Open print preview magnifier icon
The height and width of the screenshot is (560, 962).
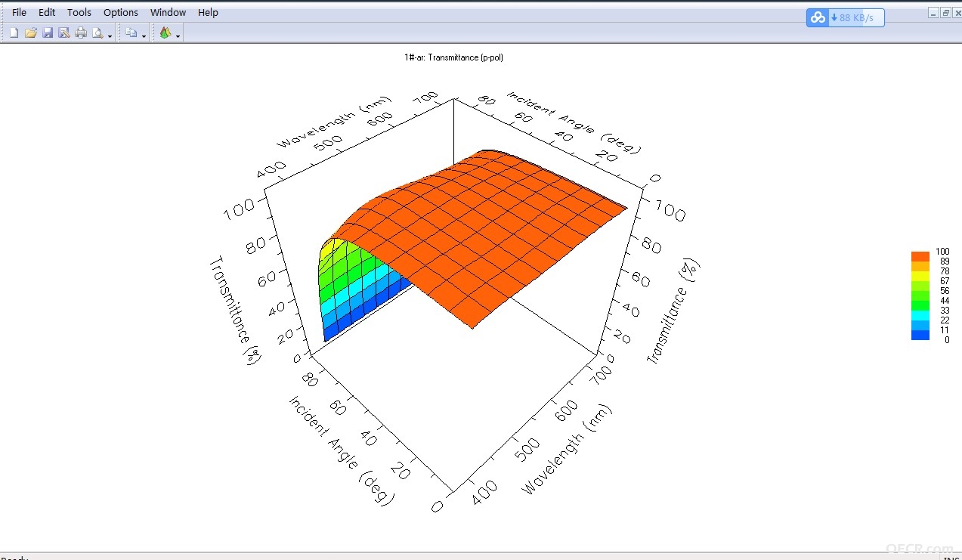(x=97, y=33)
